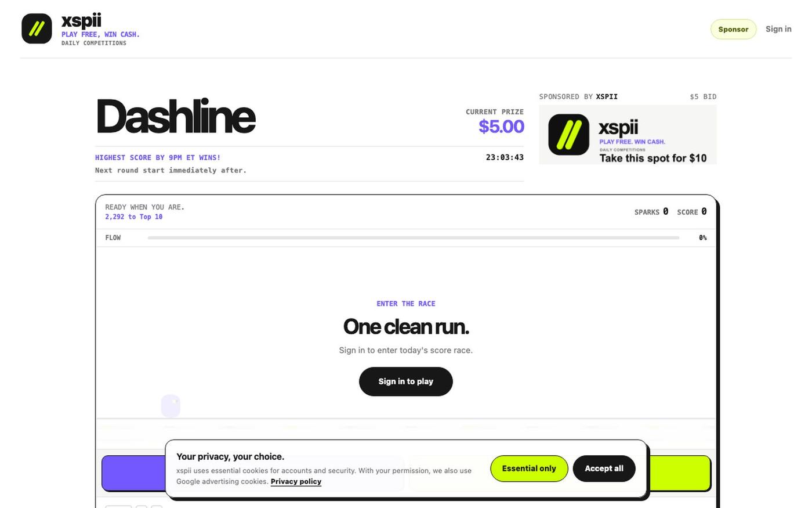The height and width of the screenshot is (508, 812).
Task: Click the Sign in to play button
Action: (406, 381)
